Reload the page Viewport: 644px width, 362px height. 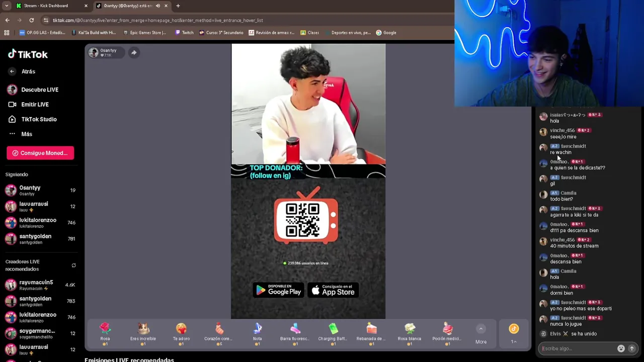tap(31, 20)
